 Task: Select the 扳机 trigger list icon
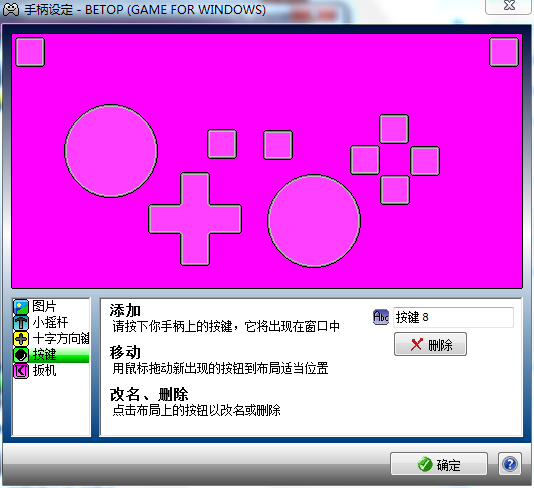pos(21,371)
